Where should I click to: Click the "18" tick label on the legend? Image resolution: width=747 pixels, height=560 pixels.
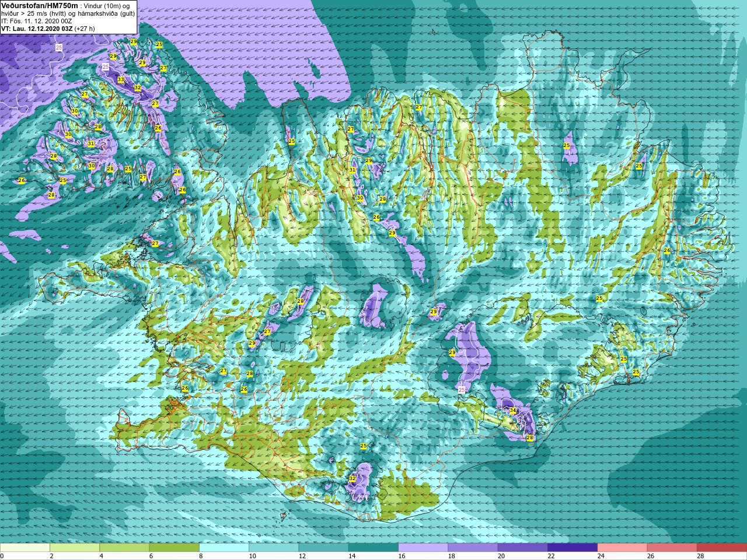coord(451,556)
